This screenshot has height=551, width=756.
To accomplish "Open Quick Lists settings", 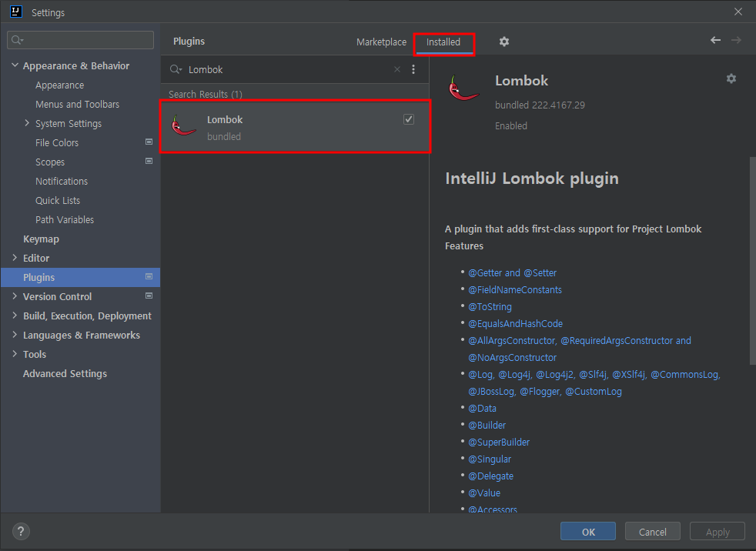I will click(x=58, y=201).
